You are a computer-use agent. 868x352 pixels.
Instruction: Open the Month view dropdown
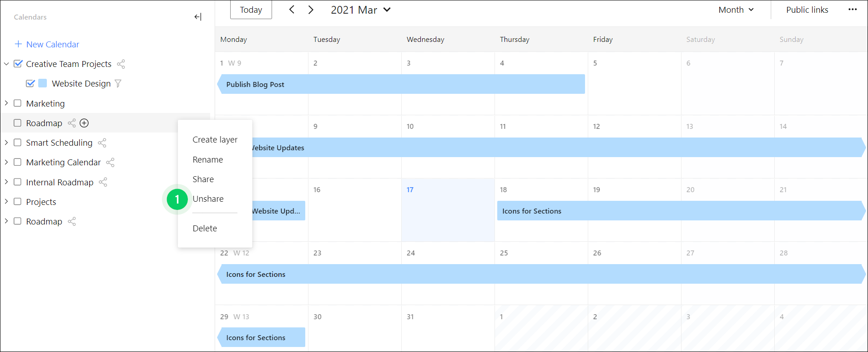point(736,10)
